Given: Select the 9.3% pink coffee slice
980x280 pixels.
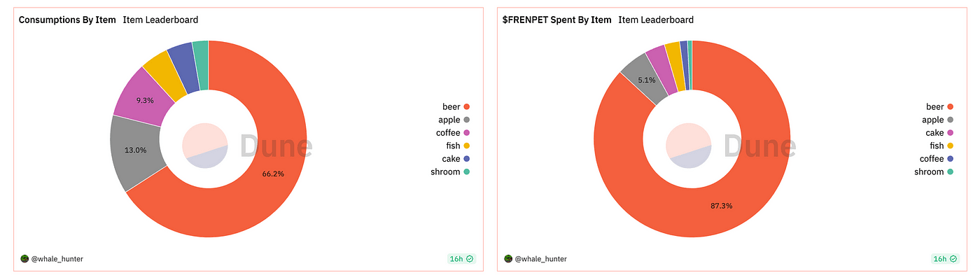Looking at the screenshot, I should (x=143, y=101).
